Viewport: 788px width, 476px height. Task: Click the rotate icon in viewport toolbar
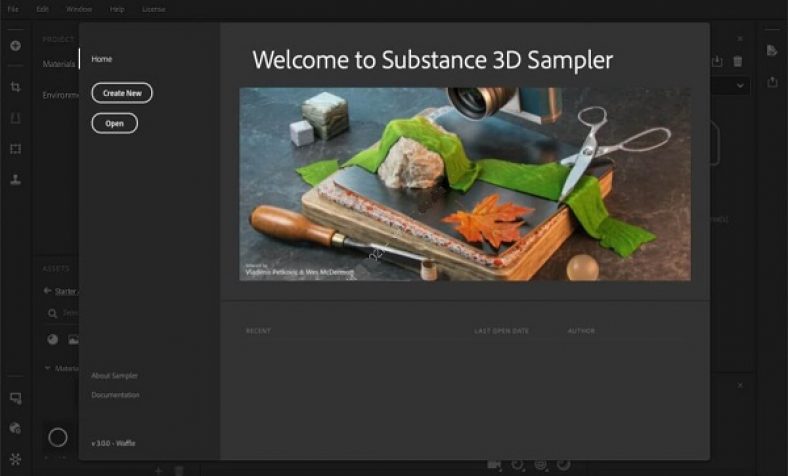click(518, 465)
